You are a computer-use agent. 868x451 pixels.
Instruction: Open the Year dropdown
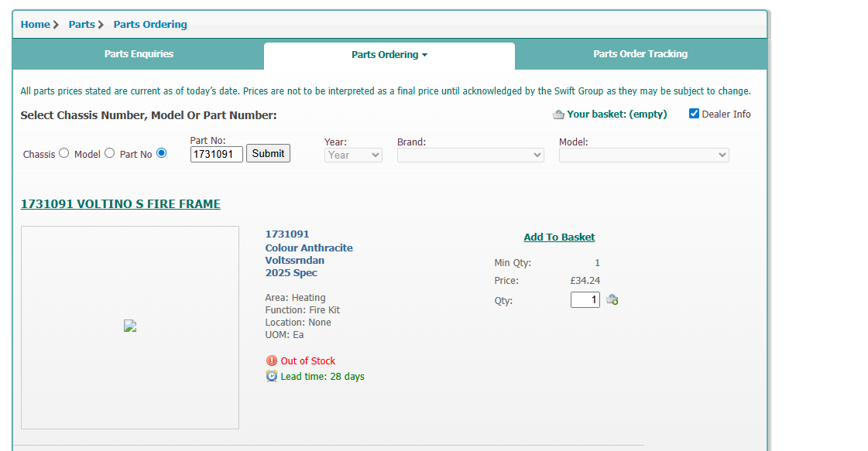tap(353, 155)
